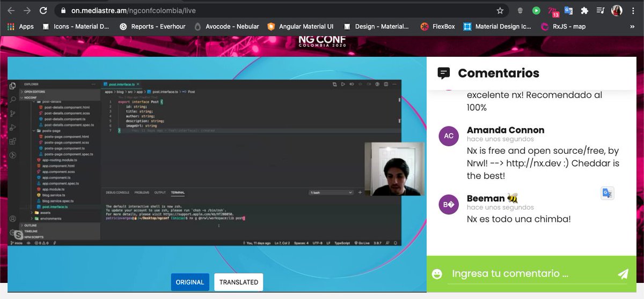The image size is (644, 299).
Task: Switch the audio to ORIGINAL
Action: click(189, 282)
